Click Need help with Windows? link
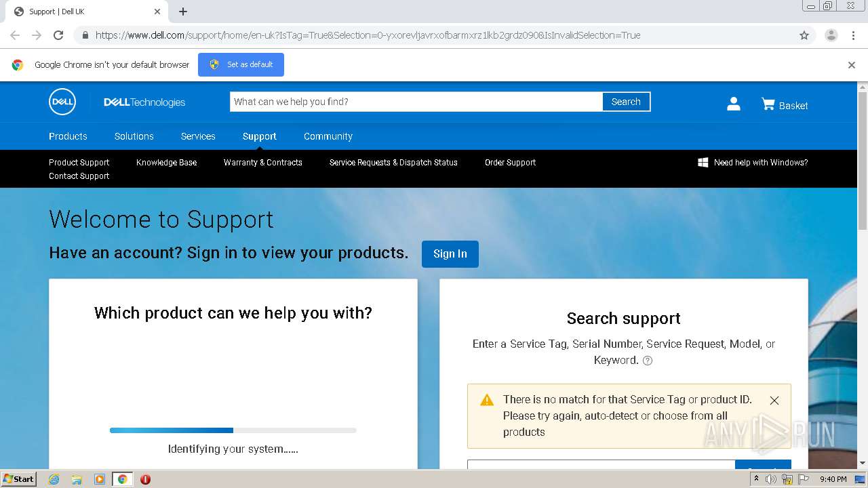This screenshot has width=868, height=488. click(761, 163)
